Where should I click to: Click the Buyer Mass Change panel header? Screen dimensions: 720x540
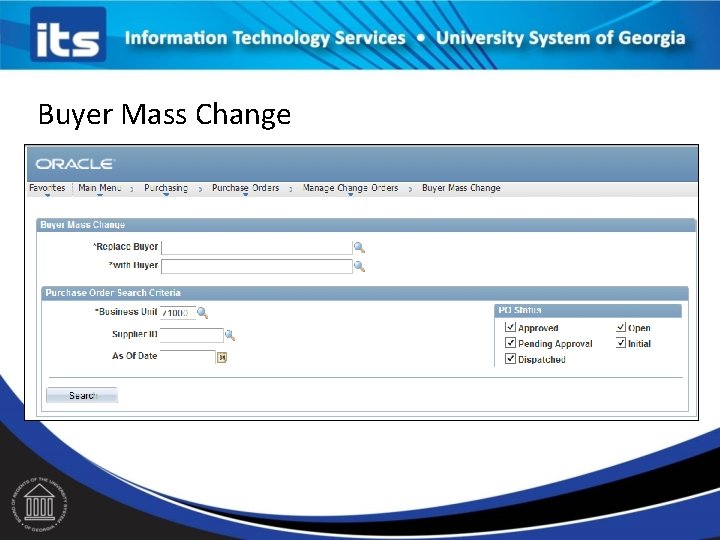pyautogui.click(x=366, y=225)
